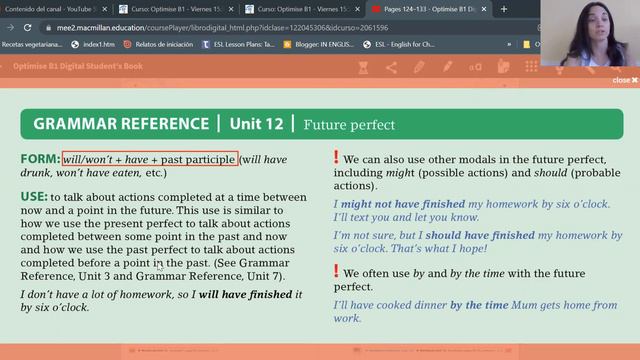This screenshot has width=640, height=360.
Task: Open ESL Lesson Plans bookmark
Action: [238, 44]
